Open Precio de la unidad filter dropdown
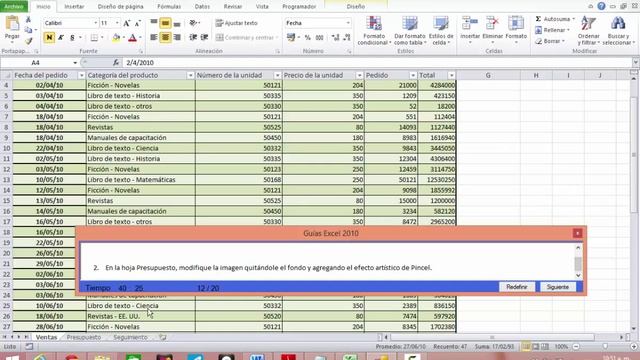 [x=359, y=76]
